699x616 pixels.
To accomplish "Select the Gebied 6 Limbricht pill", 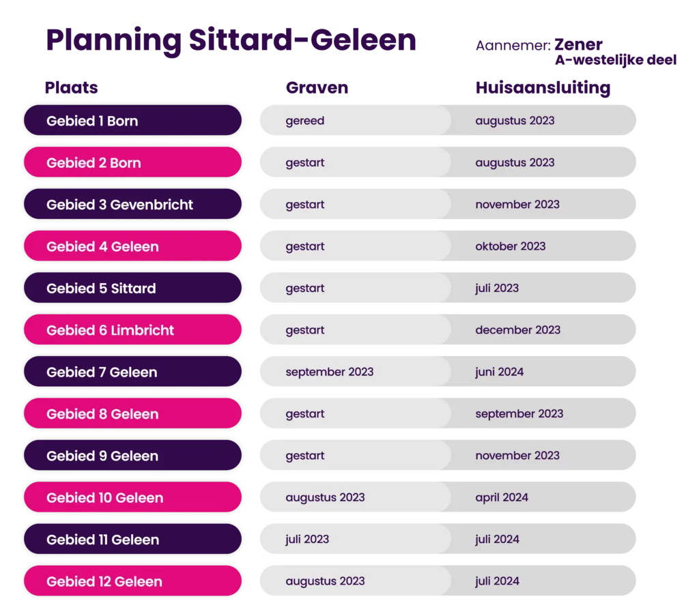I will tap(133, 329).
